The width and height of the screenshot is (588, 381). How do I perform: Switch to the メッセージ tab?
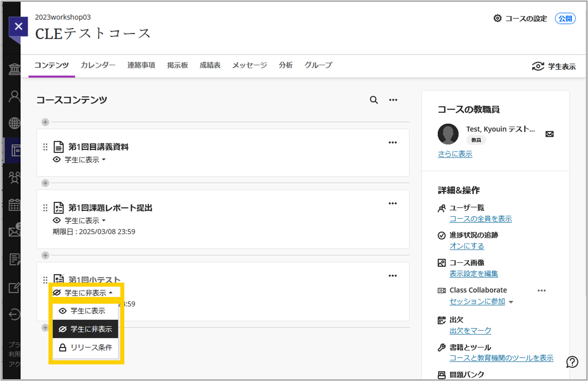tap(250, 65)
